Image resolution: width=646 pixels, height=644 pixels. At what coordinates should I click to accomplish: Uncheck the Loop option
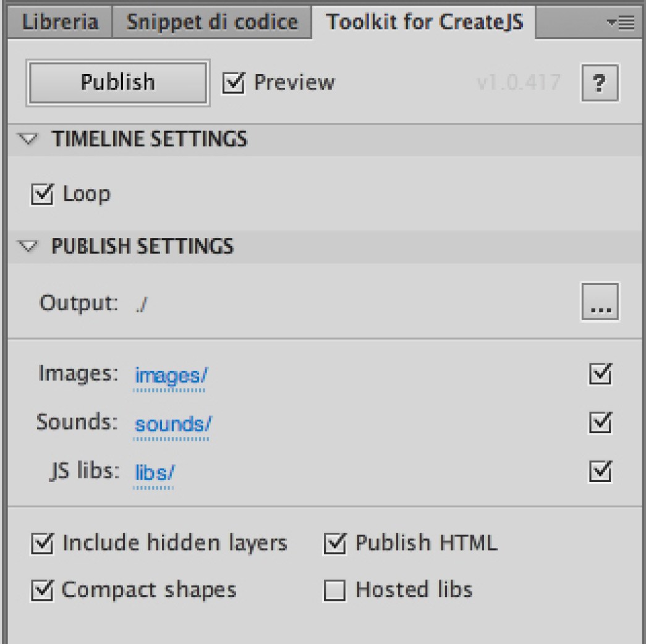click(x=42, y=194)
